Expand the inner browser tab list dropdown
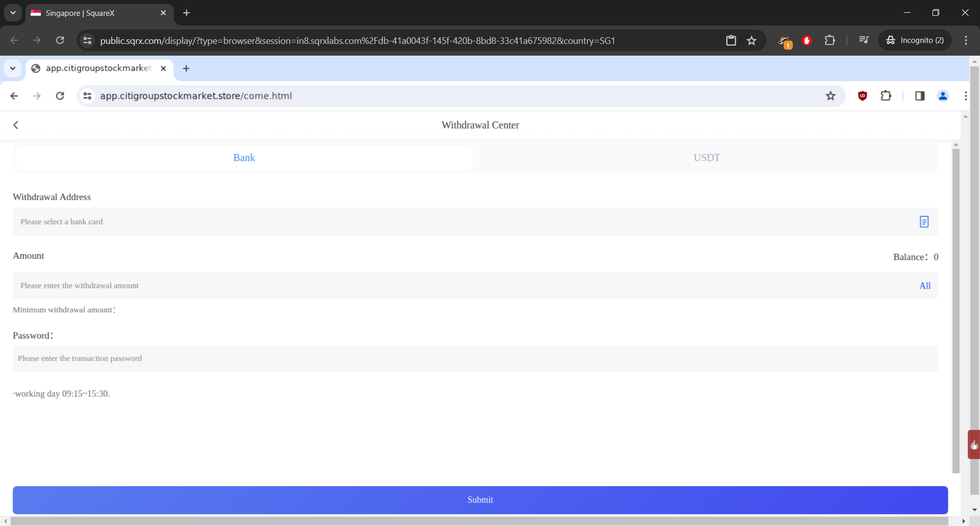 click(13, 68)
